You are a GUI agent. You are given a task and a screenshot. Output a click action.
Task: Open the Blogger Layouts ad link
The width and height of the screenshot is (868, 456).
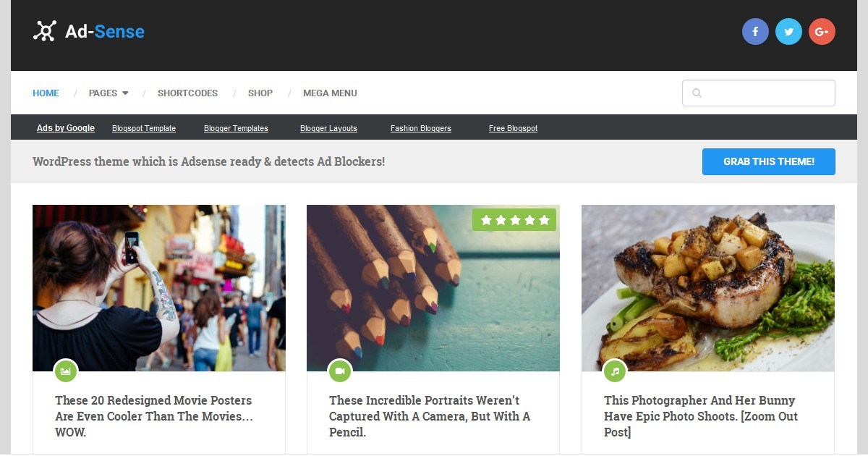(328, 128)
